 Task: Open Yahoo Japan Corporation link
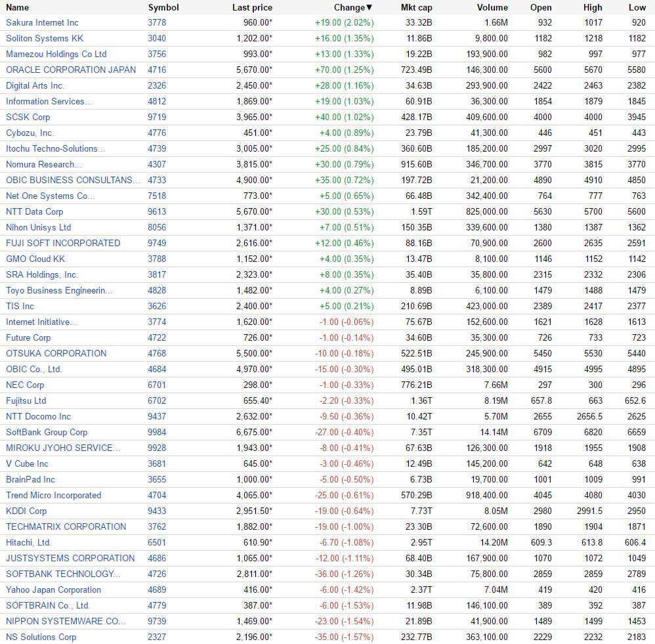[x=53, y=590]
